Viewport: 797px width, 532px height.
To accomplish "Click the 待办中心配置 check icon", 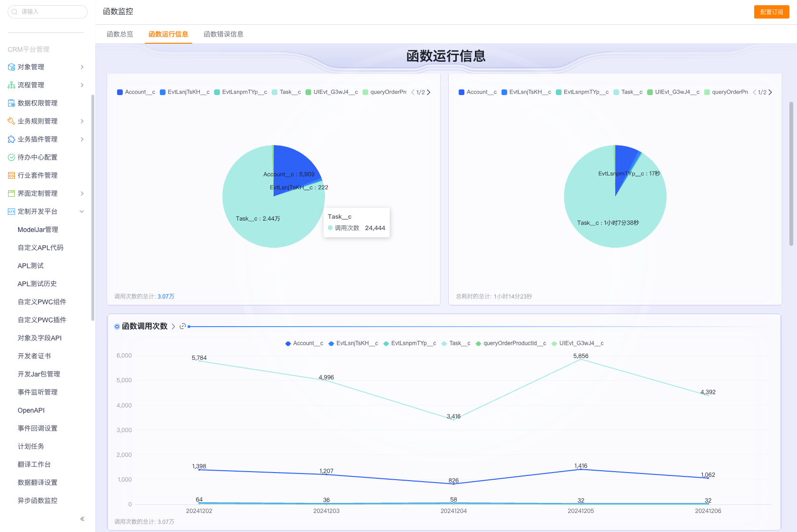I will [x=11, y=157].
